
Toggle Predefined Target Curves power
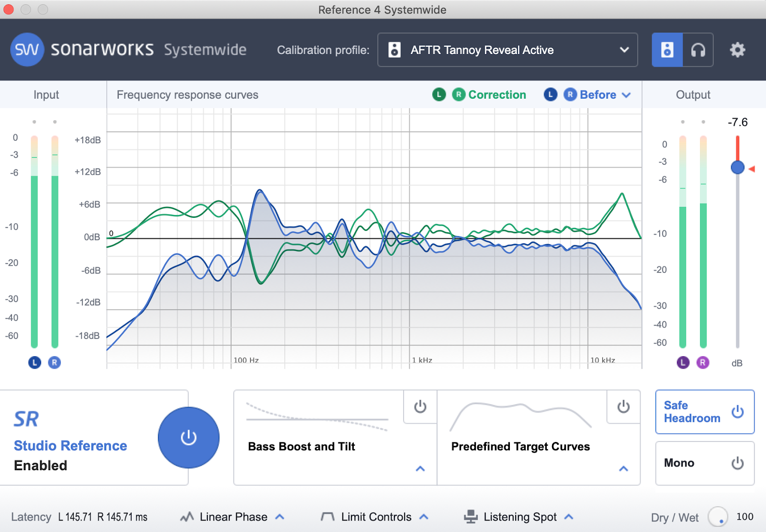point(623,407)
